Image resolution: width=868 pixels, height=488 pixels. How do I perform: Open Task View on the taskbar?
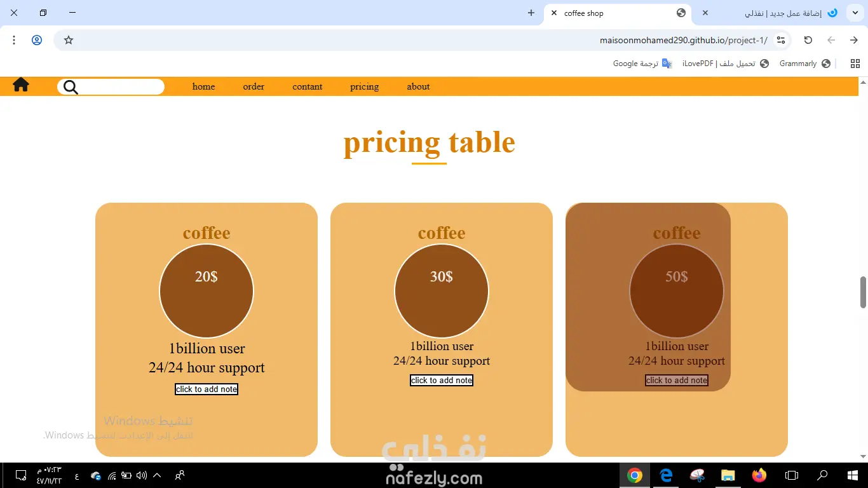point(791,475)
